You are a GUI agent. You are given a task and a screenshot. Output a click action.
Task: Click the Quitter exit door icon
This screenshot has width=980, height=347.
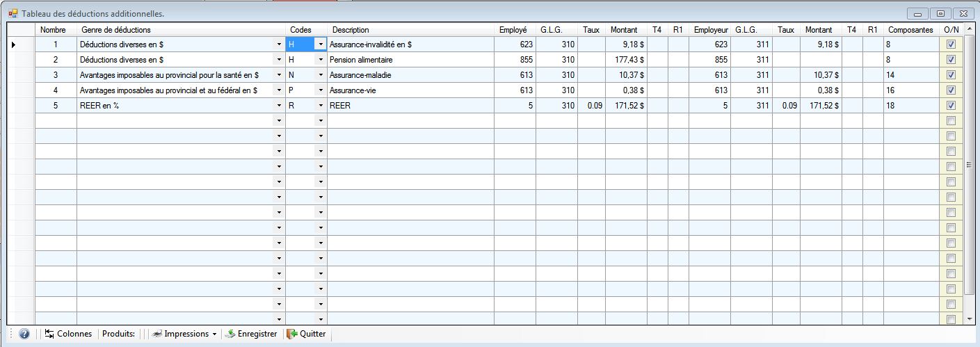click(x=292, y=334)
